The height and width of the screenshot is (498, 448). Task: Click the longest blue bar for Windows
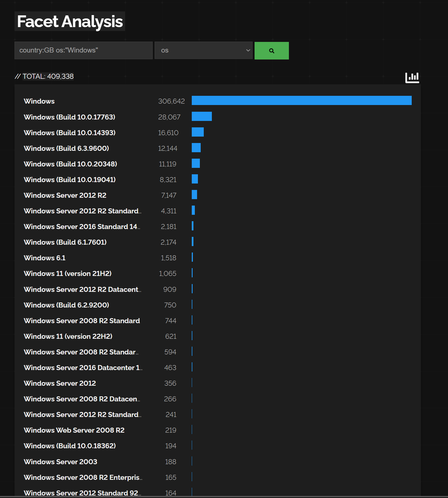click(302, 101)
